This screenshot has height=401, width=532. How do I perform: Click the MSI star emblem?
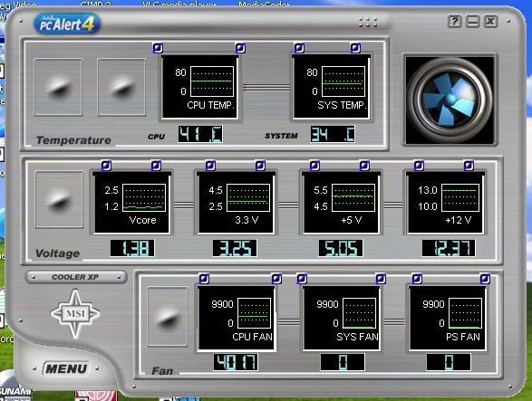pos(75,313)
